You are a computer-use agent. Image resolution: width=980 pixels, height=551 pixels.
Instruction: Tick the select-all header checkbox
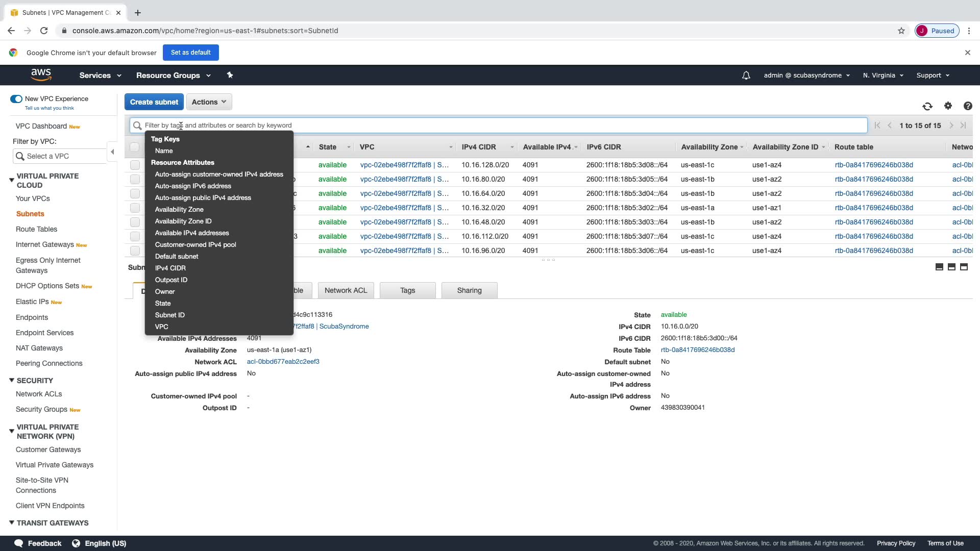(135, 147)
